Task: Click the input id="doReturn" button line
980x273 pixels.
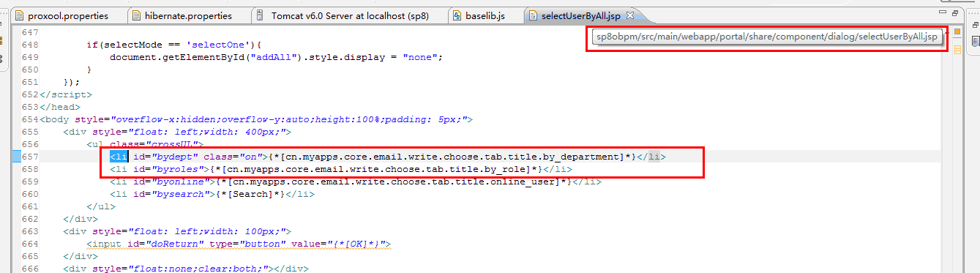Action: tap(239, 244)
